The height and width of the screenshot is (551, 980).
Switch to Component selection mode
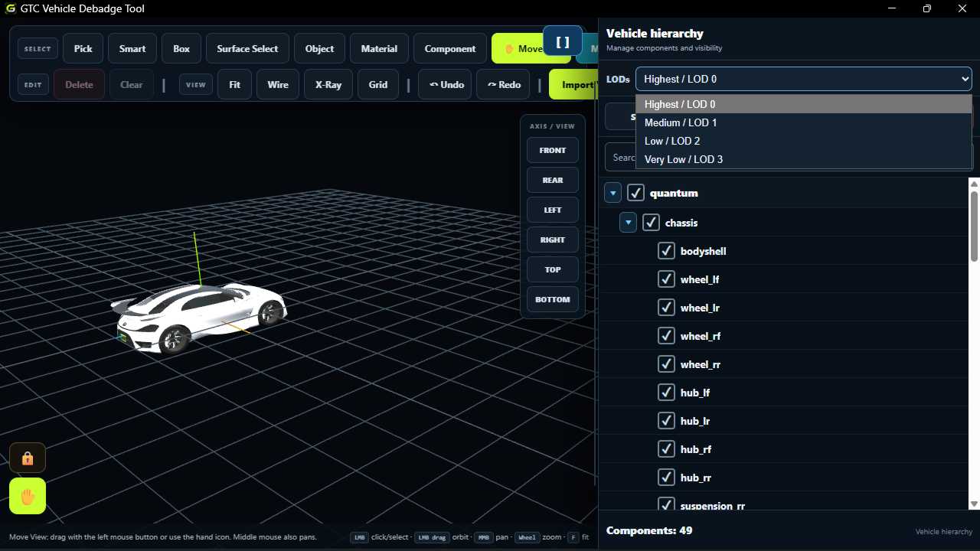[450, 48]
